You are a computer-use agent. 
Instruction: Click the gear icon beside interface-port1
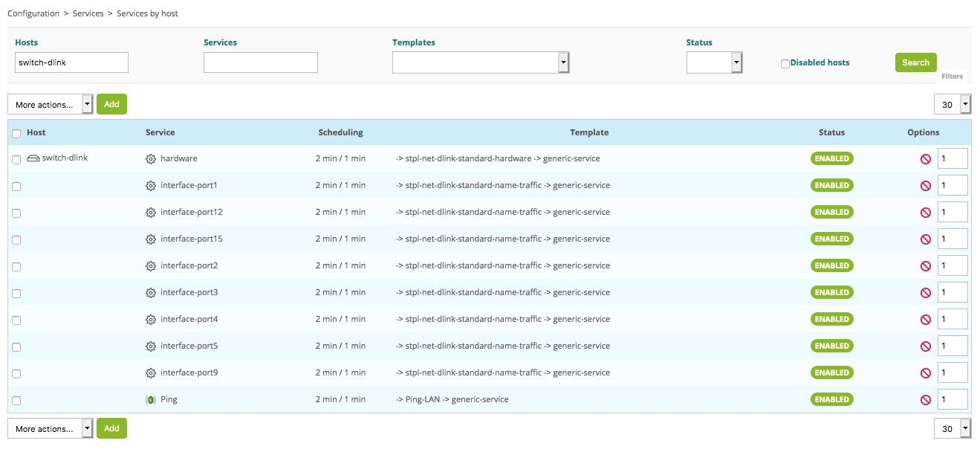coord(151,186)
